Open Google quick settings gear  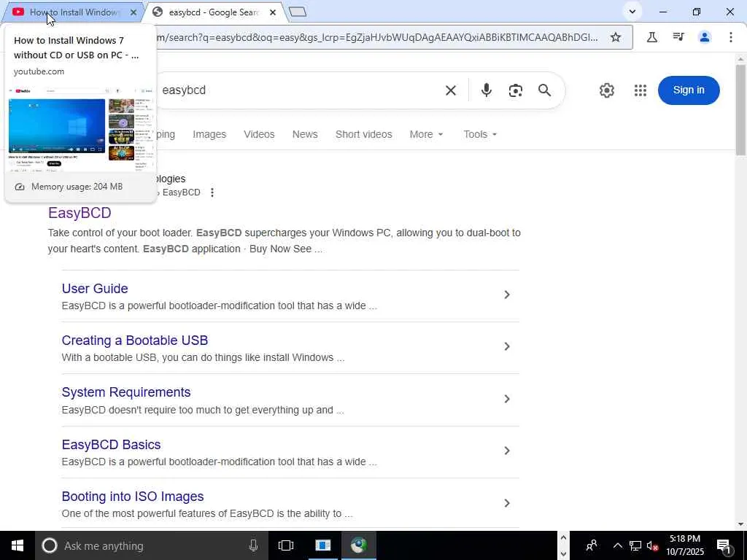pyautogui.click(x=606, y=90)
